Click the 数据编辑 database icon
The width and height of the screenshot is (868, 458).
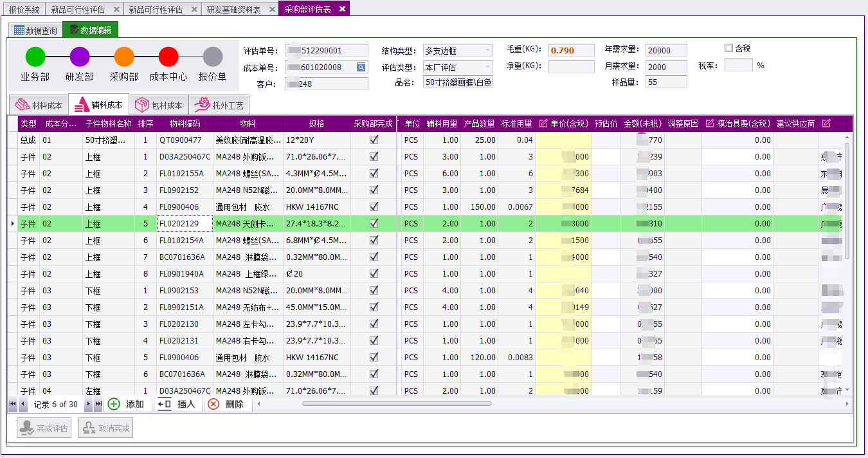74,30
